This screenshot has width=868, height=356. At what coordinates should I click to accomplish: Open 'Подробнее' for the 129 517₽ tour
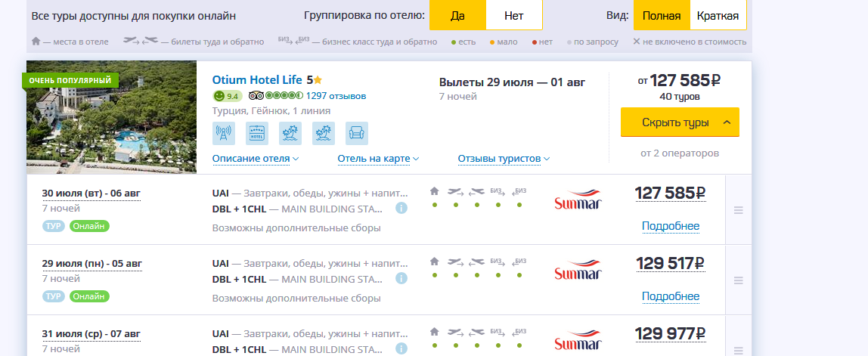[671, 296]
